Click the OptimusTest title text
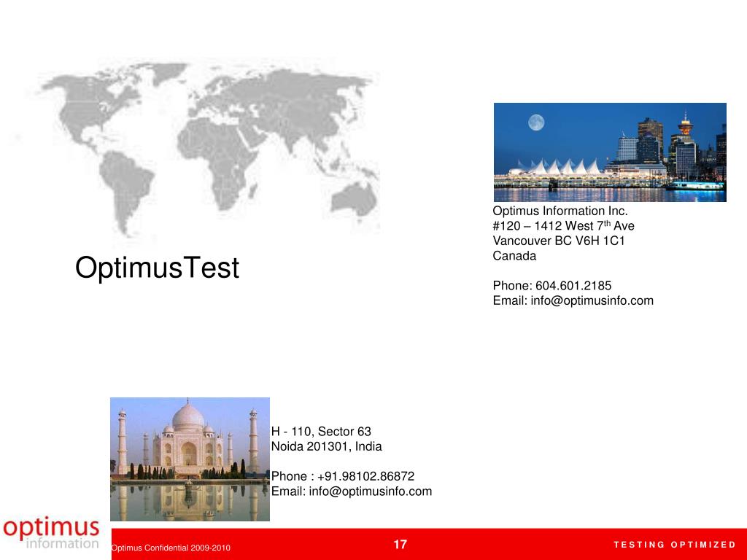Image resolution: width=747 pixels, height=560 pixels. [x=158, y=268]
